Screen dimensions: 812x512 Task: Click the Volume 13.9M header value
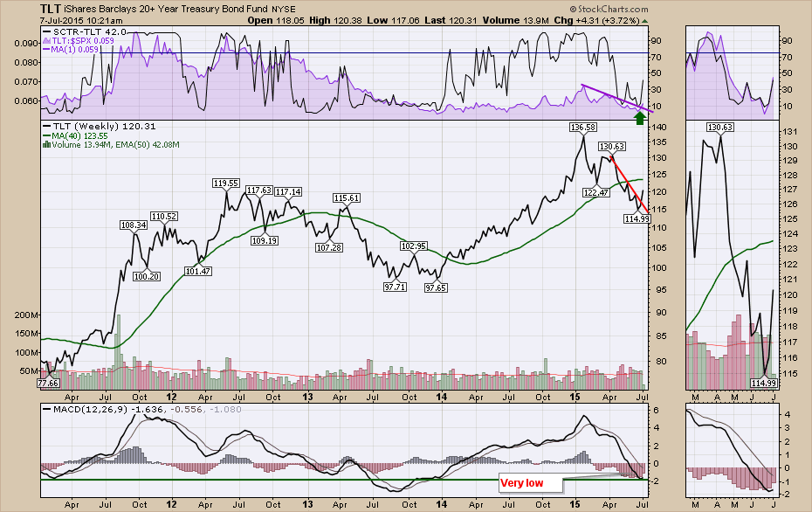[515, 20]
